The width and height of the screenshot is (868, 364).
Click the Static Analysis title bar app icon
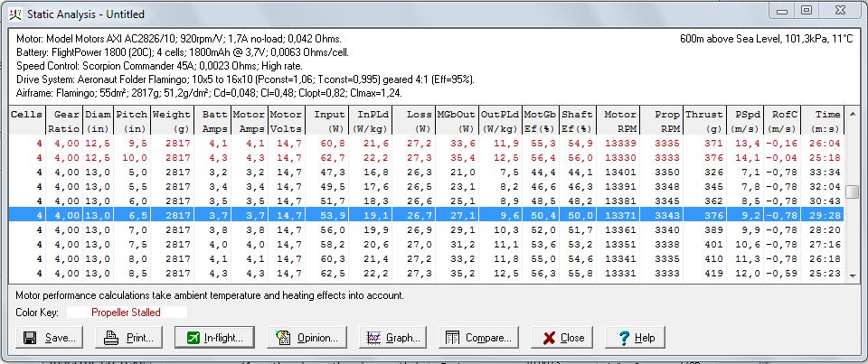point(14,14)
